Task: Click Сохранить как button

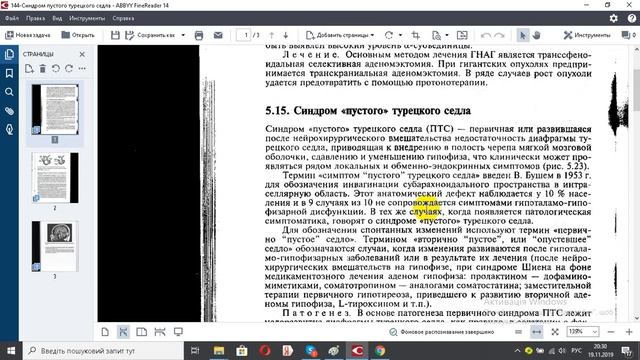Action: [x=151, y=36]
